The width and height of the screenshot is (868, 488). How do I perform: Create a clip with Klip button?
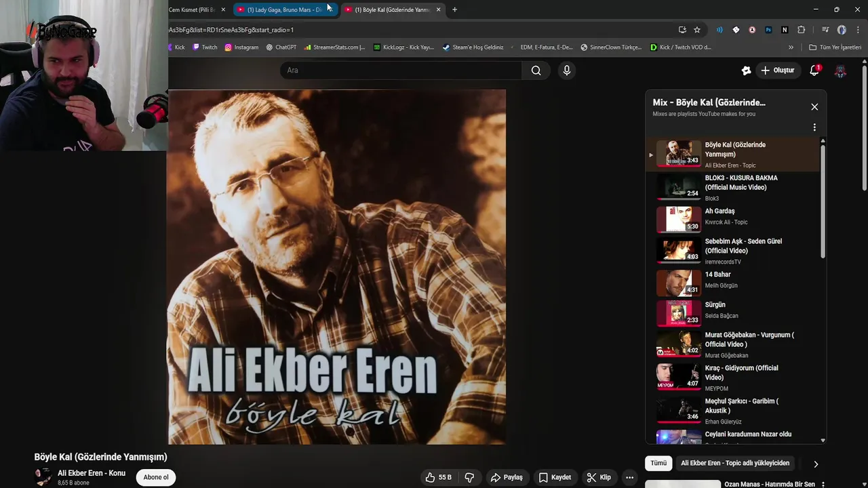coord(599,477)
